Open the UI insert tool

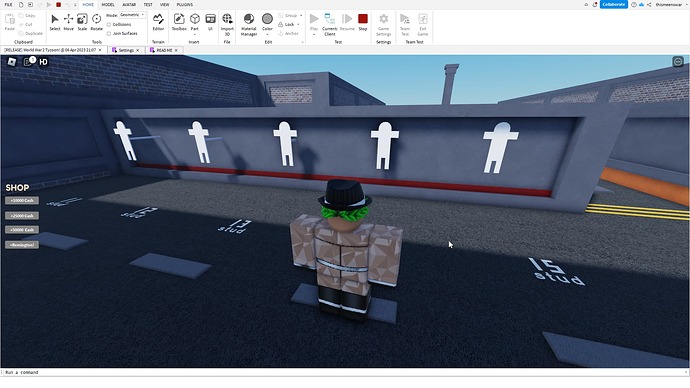(210, 22)
